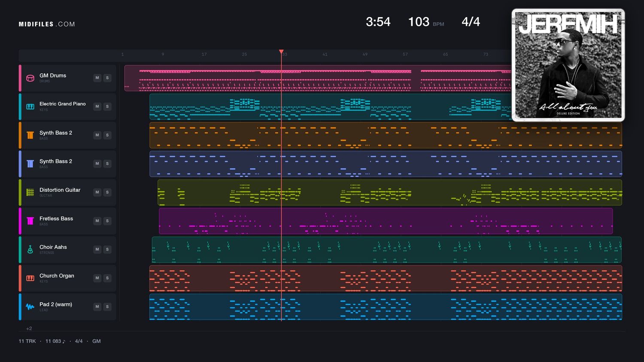Solo the Pad 2 (warm) track
The height and width of the screenshot is (362, 644).
coord(107,307)
